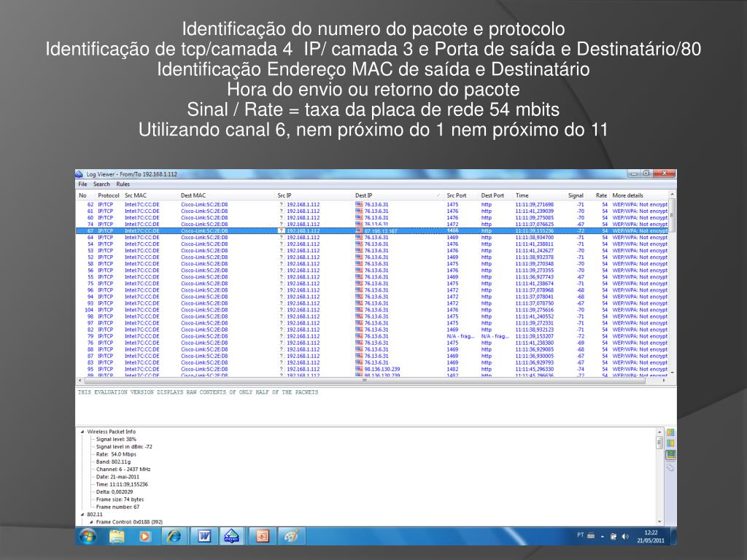Click the keyboard icon in system tray
The width and height of the screenshot is (747, 560).
point(591,536)
